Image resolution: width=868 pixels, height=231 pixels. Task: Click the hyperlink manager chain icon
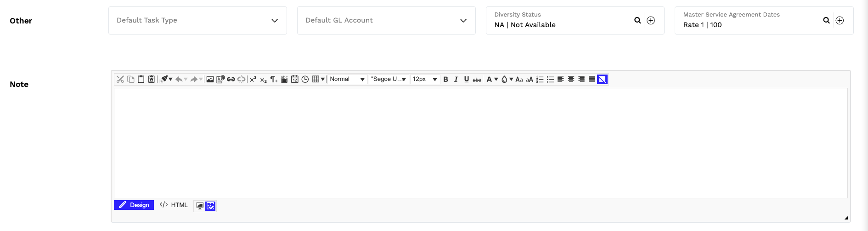(231, 79)
